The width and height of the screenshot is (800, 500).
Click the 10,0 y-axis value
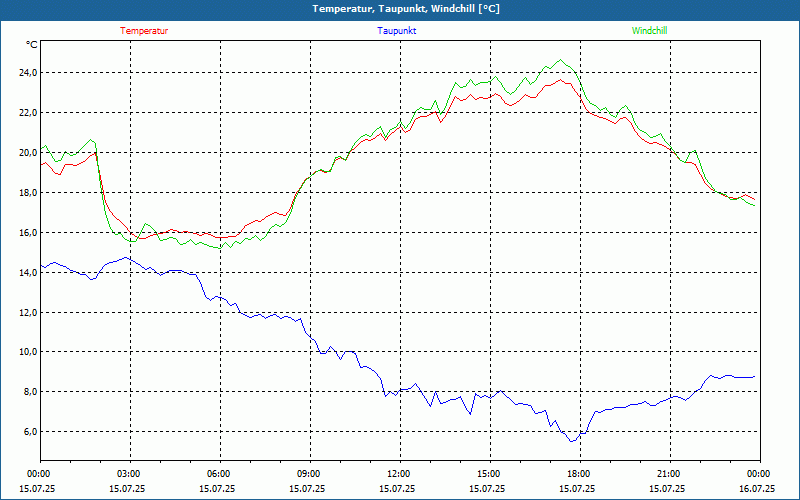(x=29, y=352)
